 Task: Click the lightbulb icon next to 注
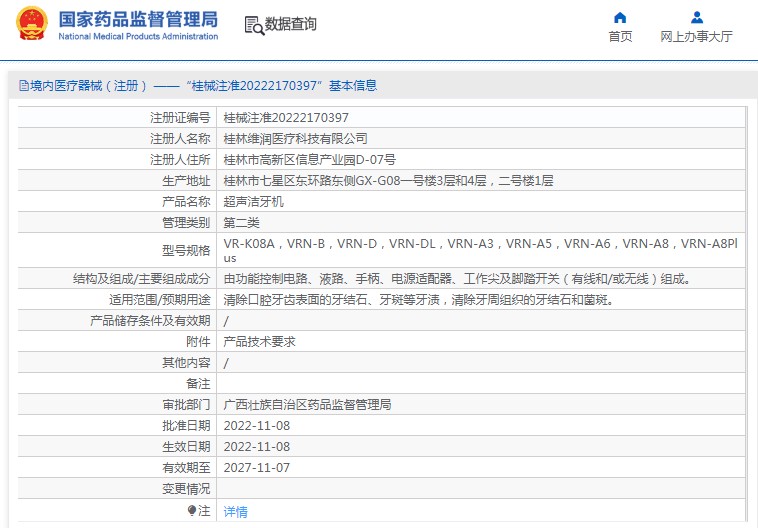192,511
